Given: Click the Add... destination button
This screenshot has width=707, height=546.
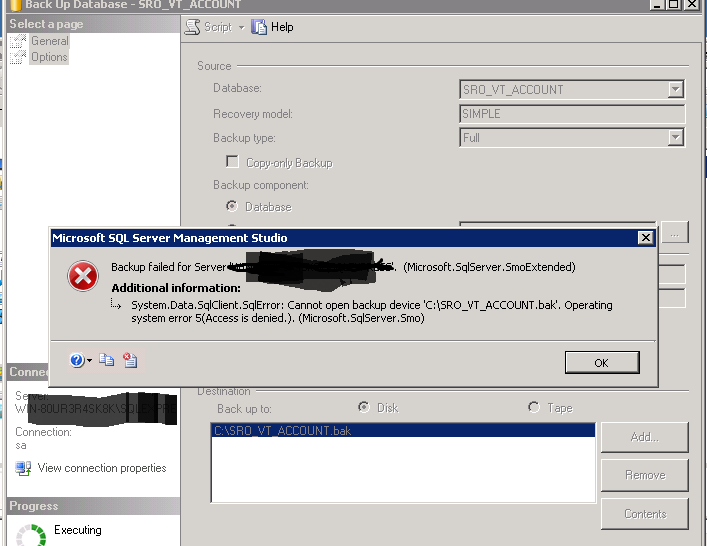Looking at the screenshot, I should tap(645, 437).
